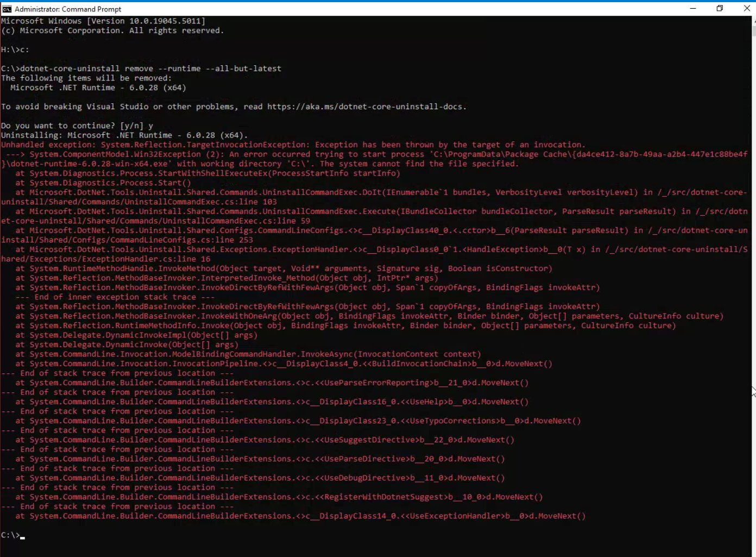
Task: Click the https://aka.ms/dotnet-core-uninstall-docs URL
Action: click(366, 107)
